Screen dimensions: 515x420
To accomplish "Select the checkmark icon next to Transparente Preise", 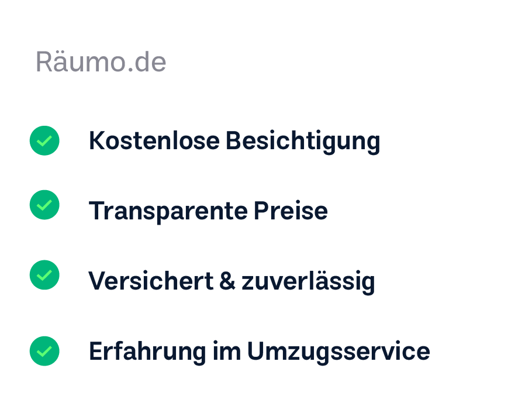I will pyautogui.click(x=44, y=205).
